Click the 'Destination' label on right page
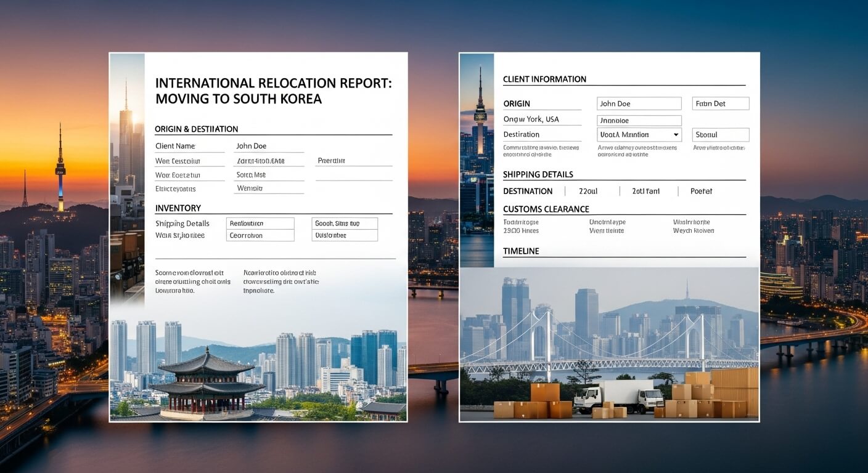This screenshot has width=868, height=473. pyautogui.click(x=522, y=134)
